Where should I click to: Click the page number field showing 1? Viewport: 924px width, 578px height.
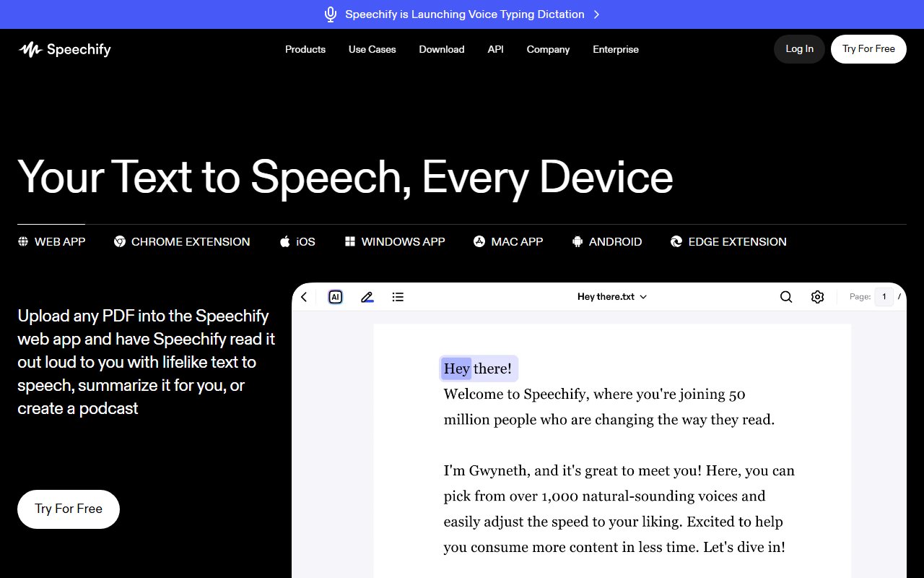pyautogui.click(x=884, y=297)
